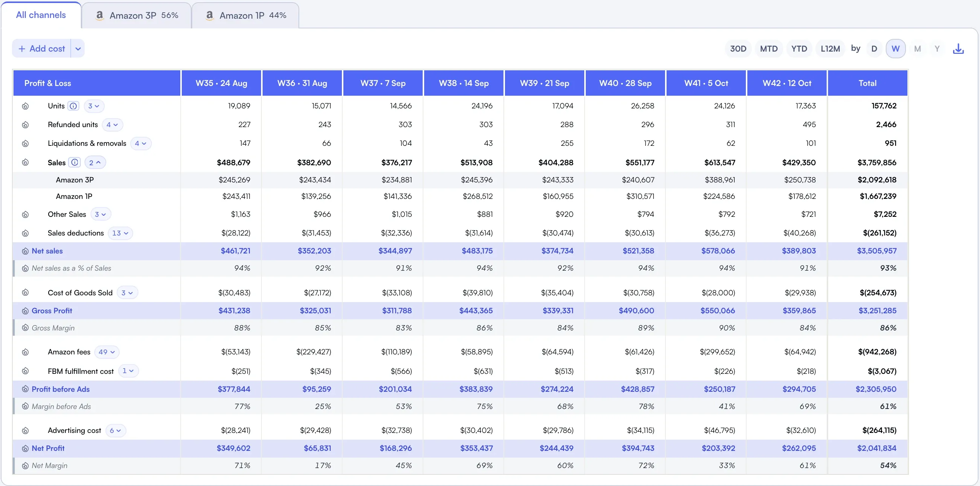This screenshot has width=980, height=486.
Task: Select the YTD date range
Action: coord(799,49)
